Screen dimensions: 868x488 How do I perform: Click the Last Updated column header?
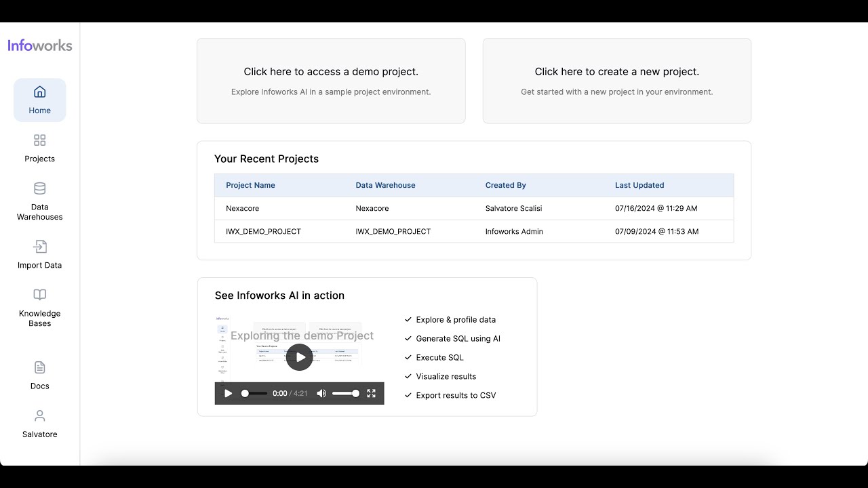(x=639, y=185)
